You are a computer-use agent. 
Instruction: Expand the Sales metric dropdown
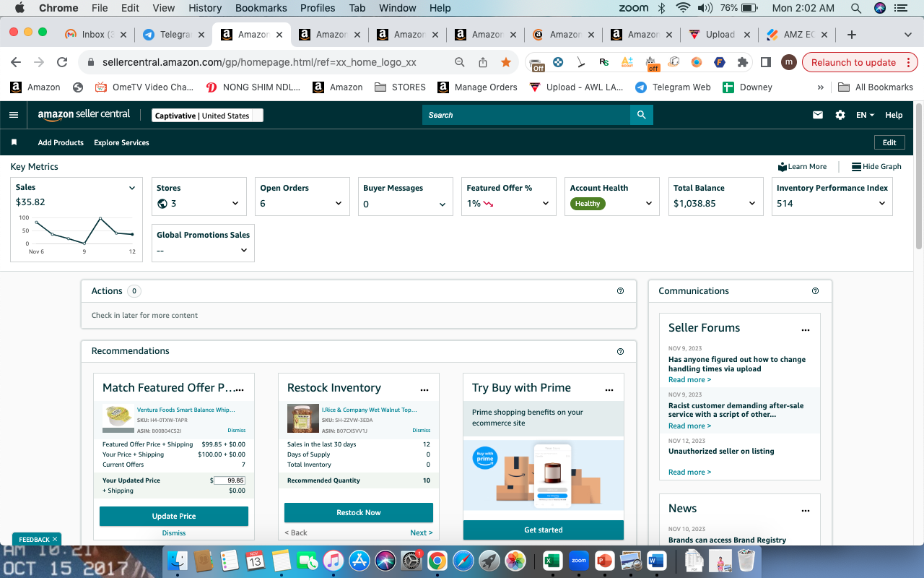[x=132, y=188]
